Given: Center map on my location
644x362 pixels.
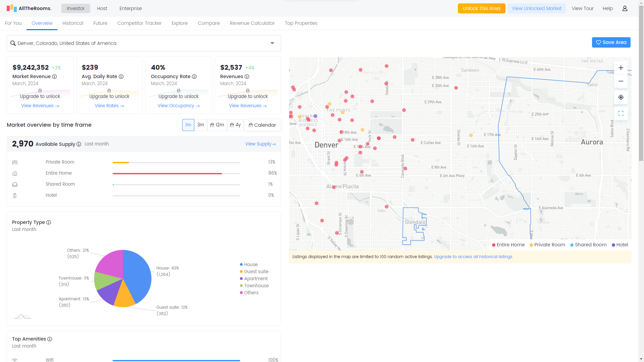Looking at the screenshot, I should coord(621,97).
